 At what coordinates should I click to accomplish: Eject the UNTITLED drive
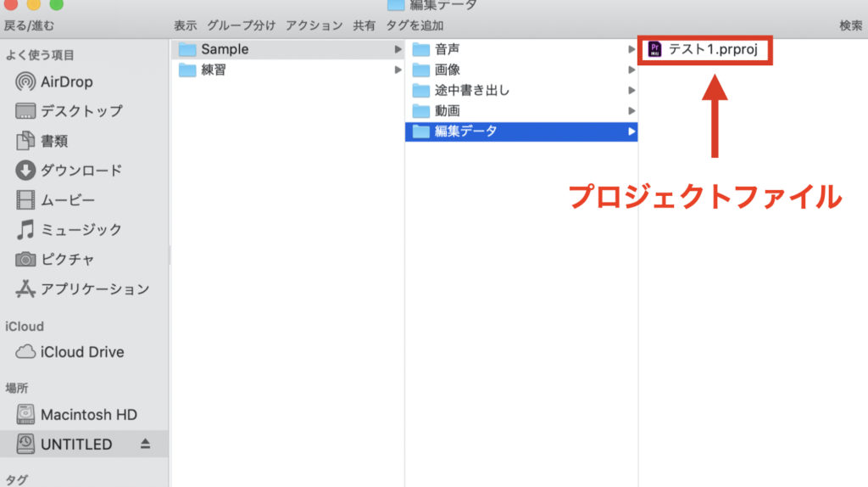tap(145, 444)
